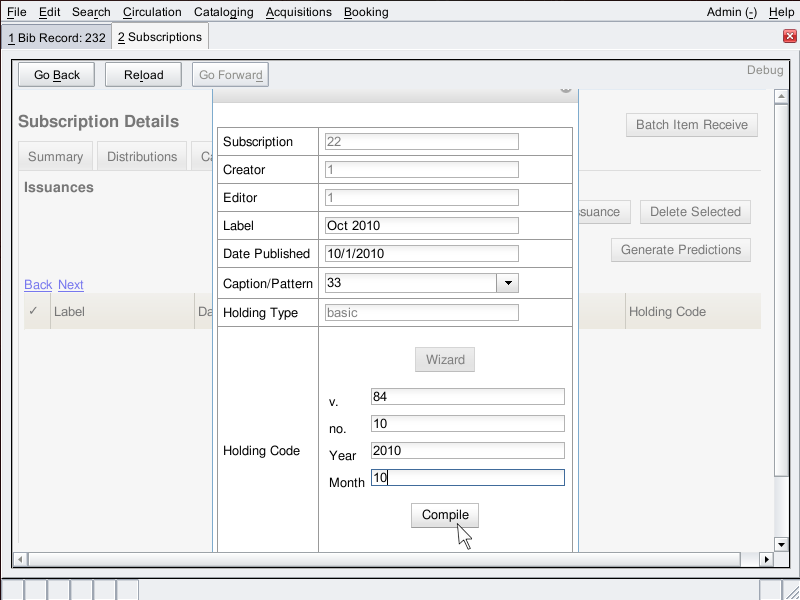The height and width of the screenshot is (600, 800).
Task: Click the horizontal scrollbar right arrow
Action: pyautogui.click(x=765, y=559)
